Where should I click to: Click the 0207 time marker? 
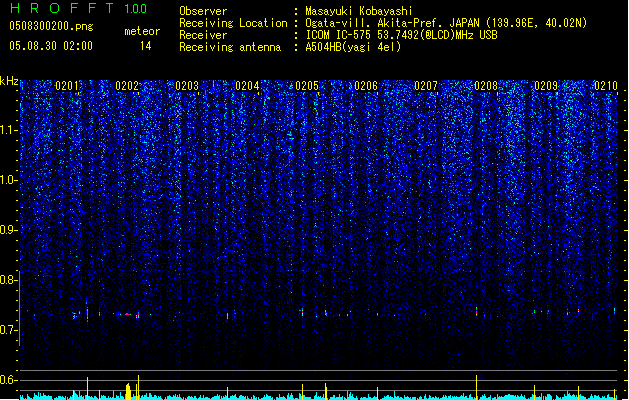(x=426, y=86)
